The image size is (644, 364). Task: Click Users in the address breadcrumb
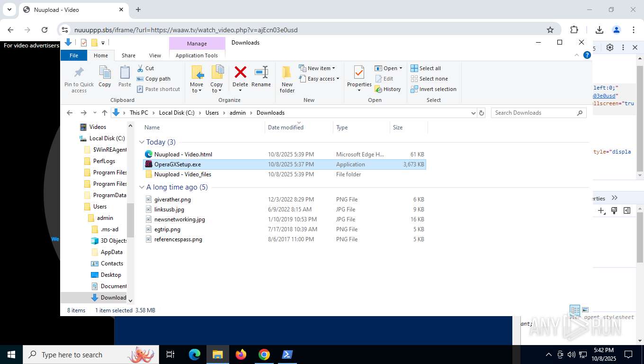click(212, 113)
